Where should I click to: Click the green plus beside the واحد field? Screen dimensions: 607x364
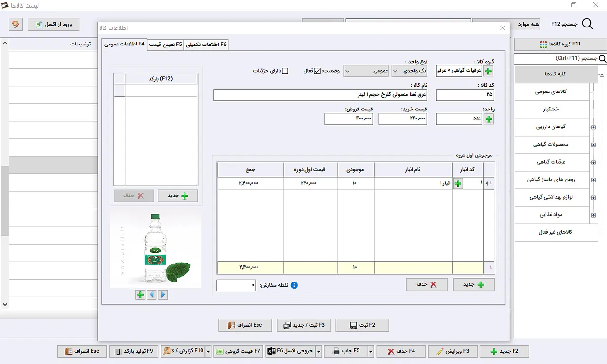(x=488, y=119)
